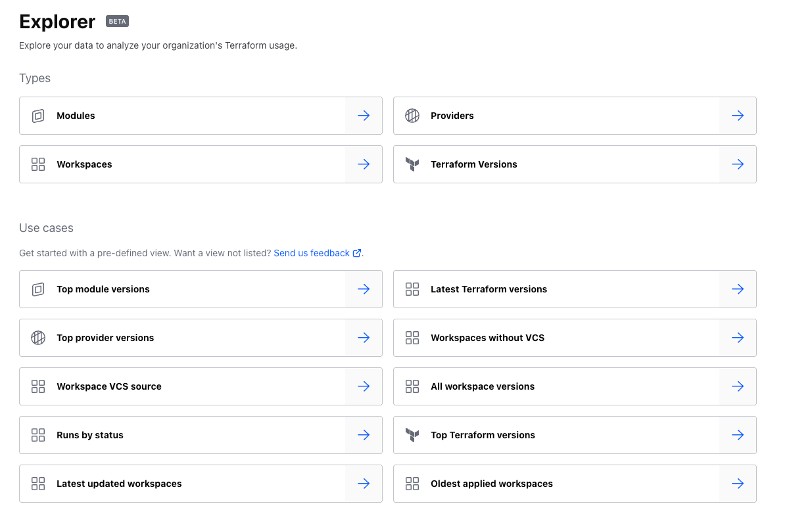Click the Explorer page heading
812x527 pixels.
click(x=57, y=22)
